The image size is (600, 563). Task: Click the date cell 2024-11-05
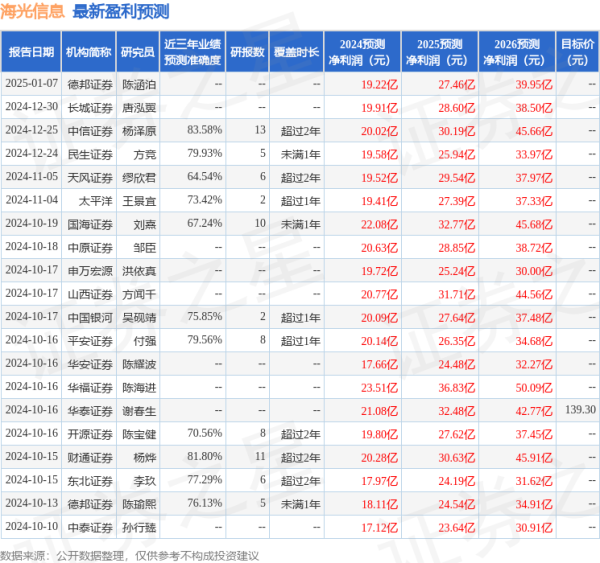click(x=31, y=177)
